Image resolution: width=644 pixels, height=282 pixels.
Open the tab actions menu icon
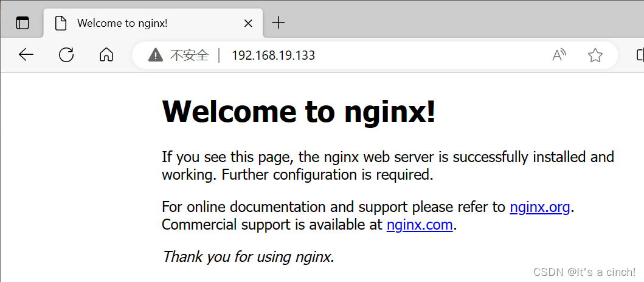[x=23, y=23]
